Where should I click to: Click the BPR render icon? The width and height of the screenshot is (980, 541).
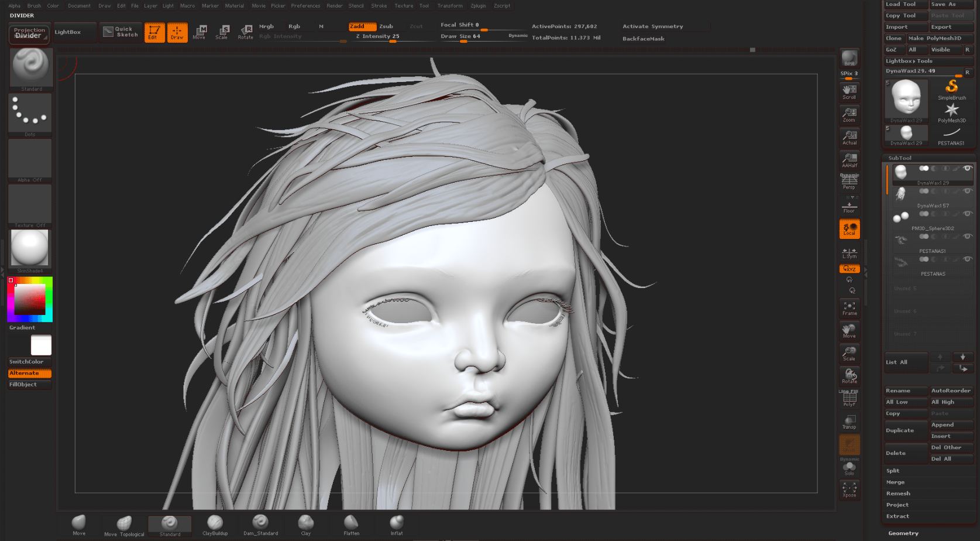pyautogui.click(x=849, y=58)
